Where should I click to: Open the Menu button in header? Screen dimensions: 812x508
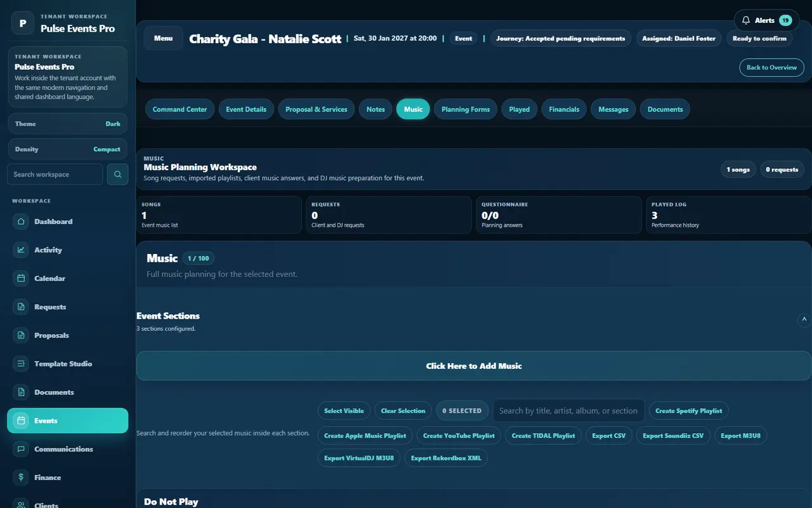163,38
